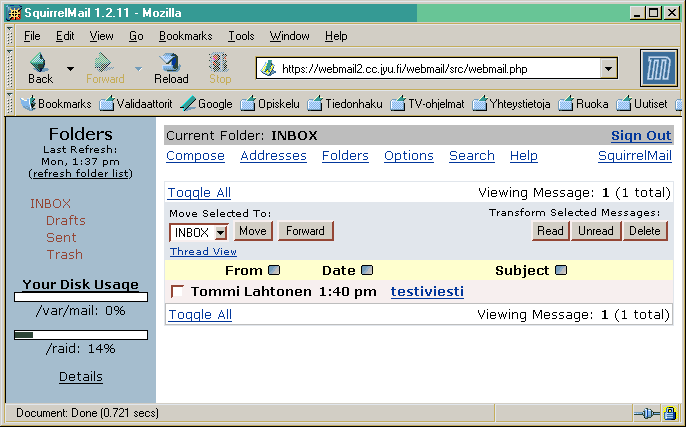Mark selected messages as Unread

[x=596, y=231]
